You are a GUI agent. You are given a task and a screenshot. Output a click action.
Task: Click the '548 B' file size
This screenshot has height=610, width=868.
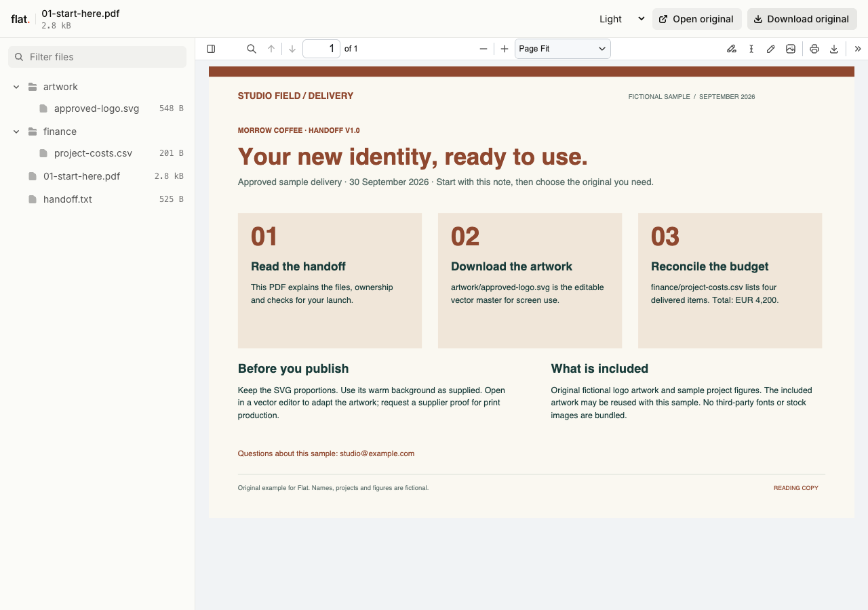(x=172, y=108)
